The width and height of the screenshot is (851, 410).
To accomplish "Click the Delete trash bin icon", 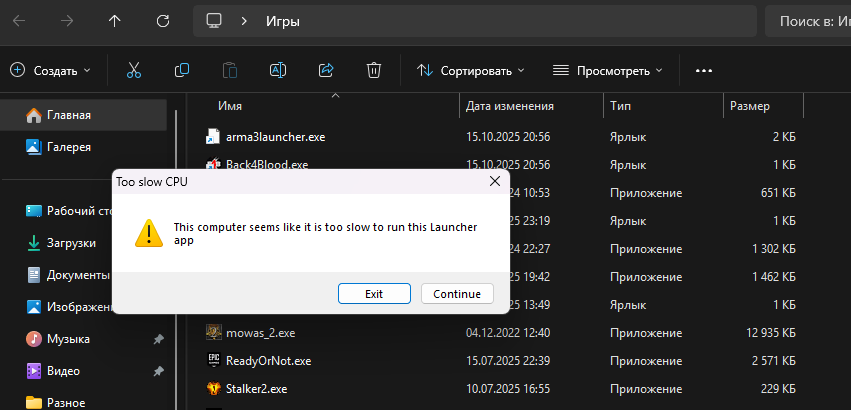I will tap(374, 70).
